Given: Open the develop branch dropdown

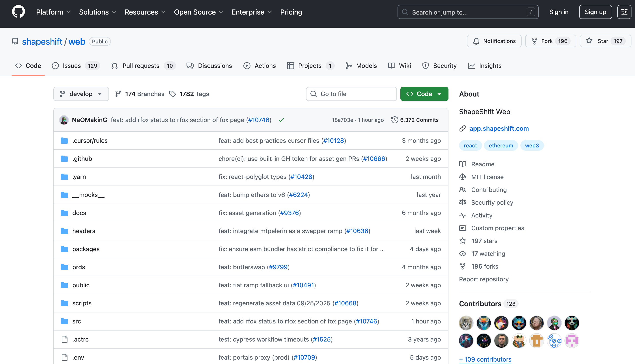Looking at the screenshot, I should [81, 94].
